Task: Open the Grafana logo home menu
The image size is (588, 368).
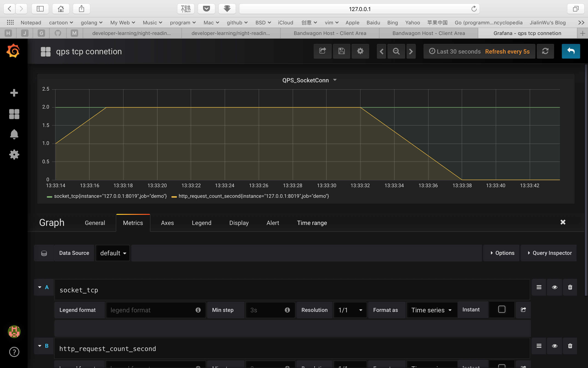Action: [x=13, y=51]
